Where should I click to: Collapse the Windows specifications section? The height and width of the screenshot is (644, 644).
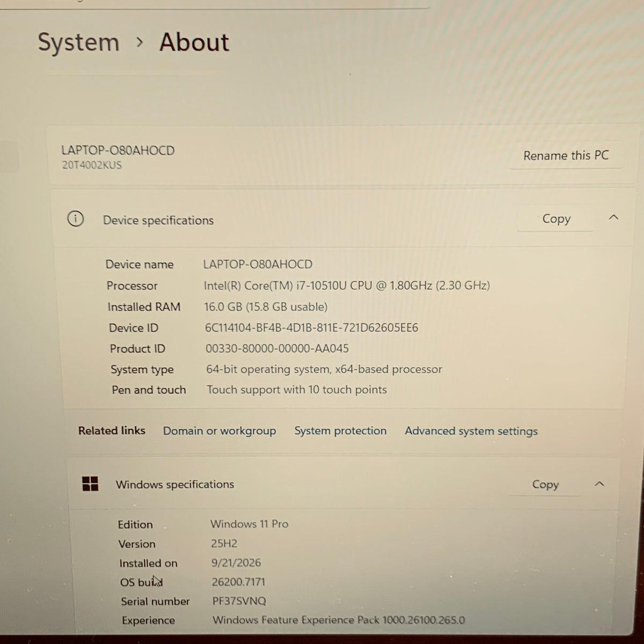pyautogui.click(x=599, y=484)
